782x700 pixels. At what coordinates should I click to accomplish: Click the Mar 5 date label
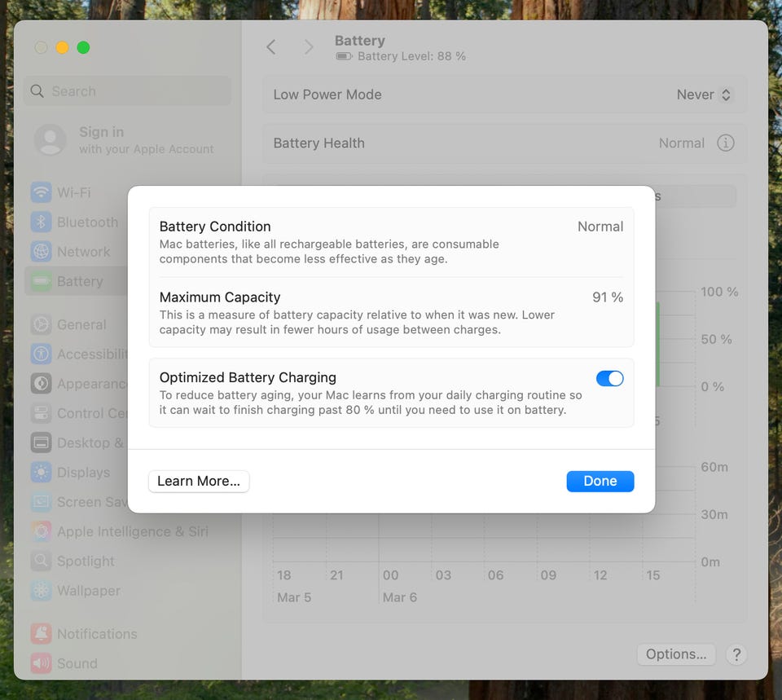tap(294, 597)
